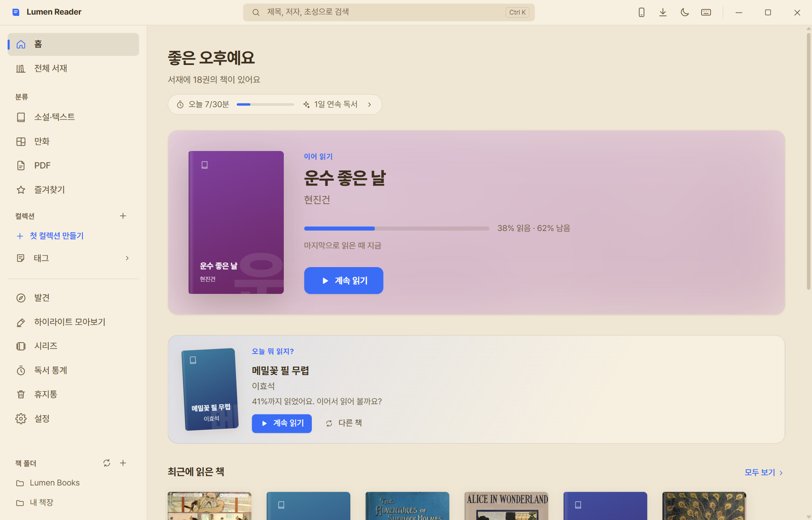Viewport: 812px width, 520px height.
Task: Open 즐겨찾기 favorites in sidebar
Action: pos(73,190)
